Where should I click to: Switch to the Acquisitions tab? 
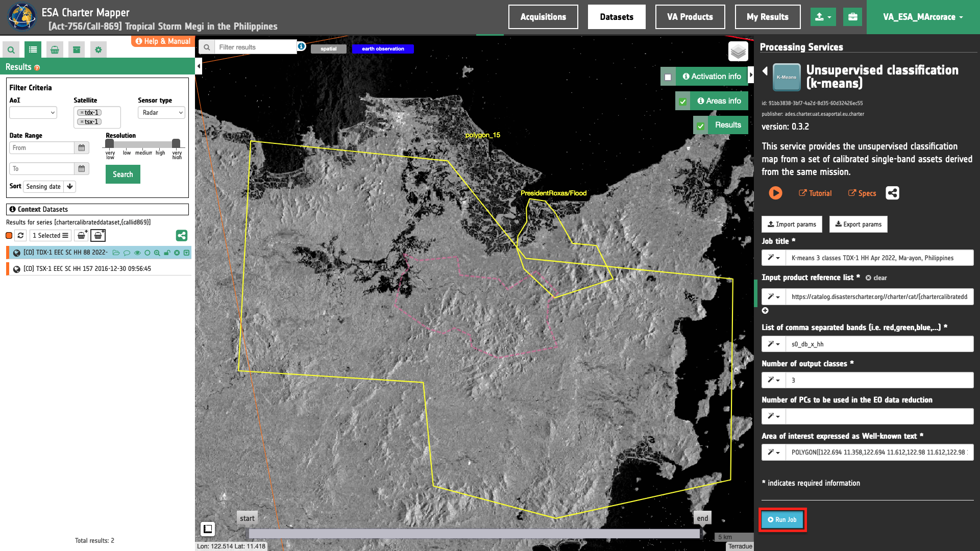tap(543, 17)
